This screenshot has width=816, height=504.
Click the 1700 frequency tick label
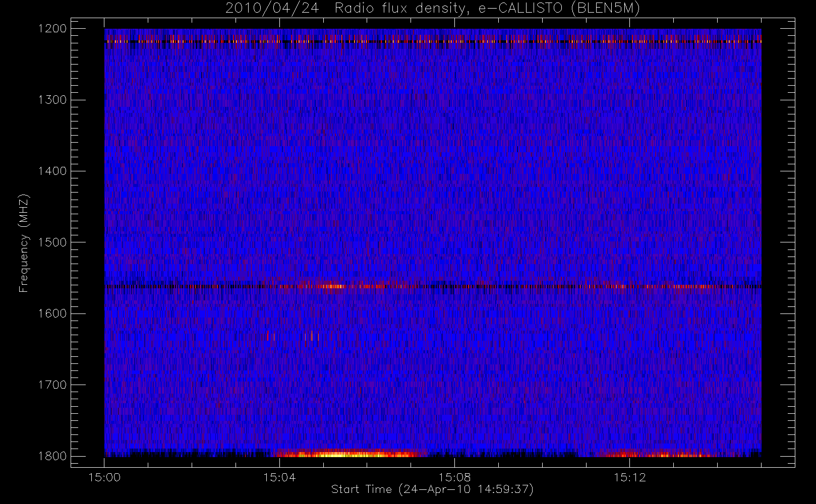coord(52,385)
